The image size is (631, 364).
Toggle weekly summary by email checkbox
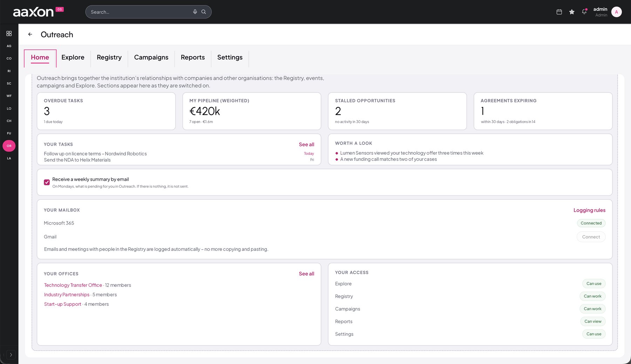pos(47,182)
